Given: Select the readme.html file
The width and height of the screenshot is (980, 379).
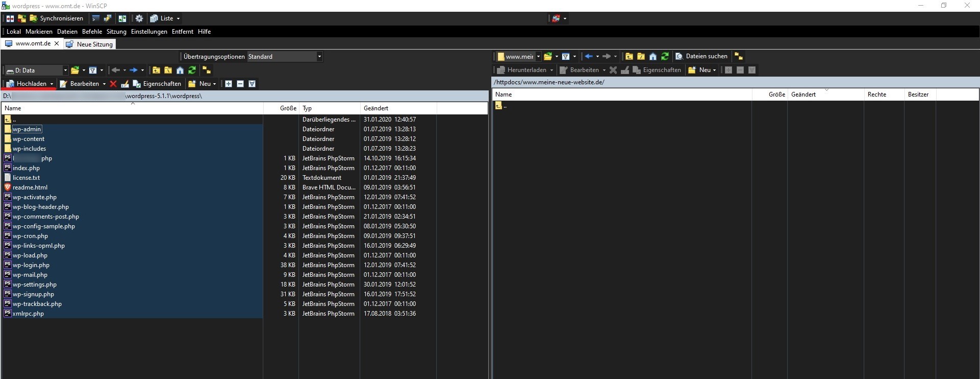Looking at the screenshot, I should pos(30,187).
